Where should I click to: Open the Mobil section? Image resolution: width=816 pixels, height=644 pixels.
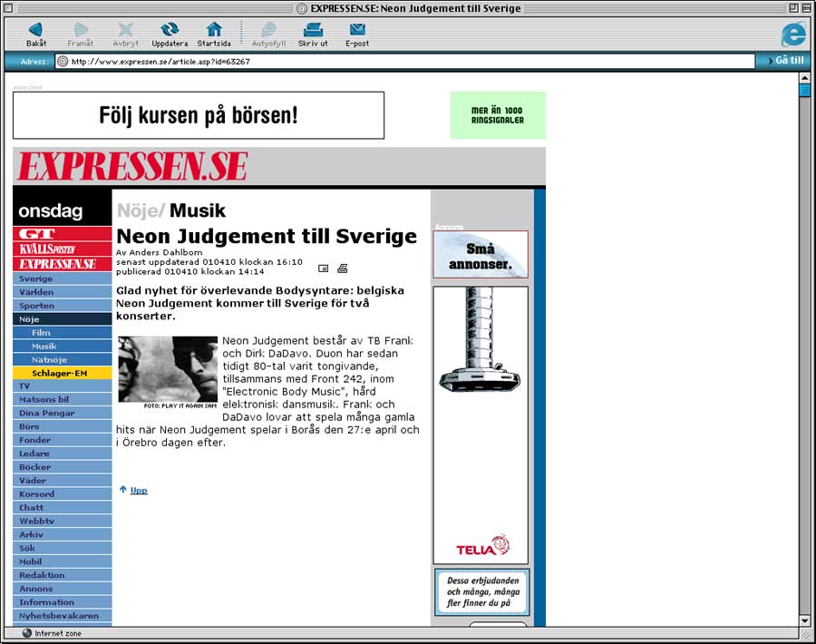(63, 561)
